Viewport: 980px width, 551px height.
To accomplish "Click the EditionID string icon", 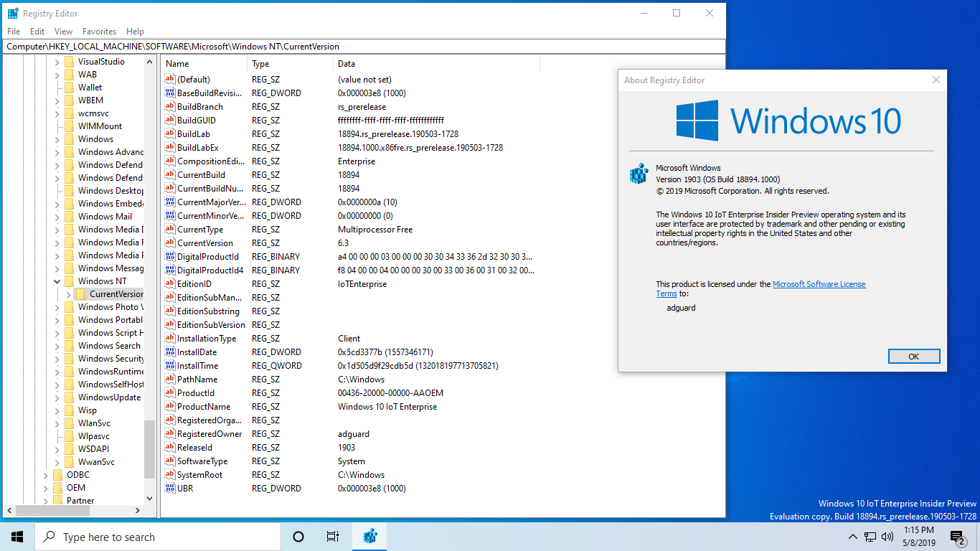I will 170,284.
